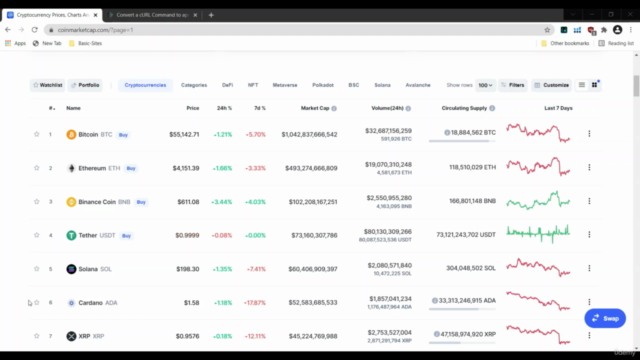Click the Tether coin logo
The width and height of the screenshot is (640, 360).
tap(71, 236)
